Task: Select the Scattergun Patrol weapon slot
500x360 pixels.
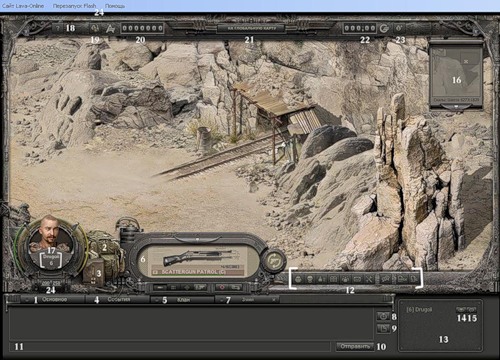Action: coord(198,262)
